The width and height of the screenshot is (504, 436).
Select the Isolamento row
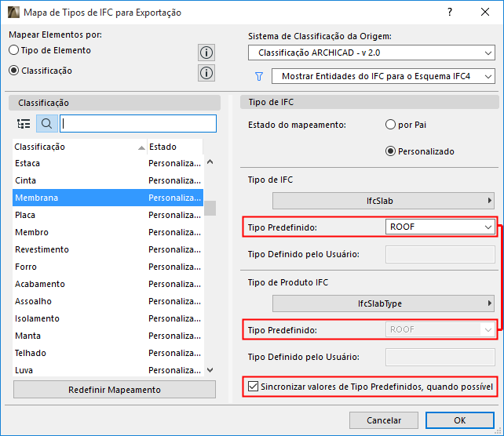(108, 318)
